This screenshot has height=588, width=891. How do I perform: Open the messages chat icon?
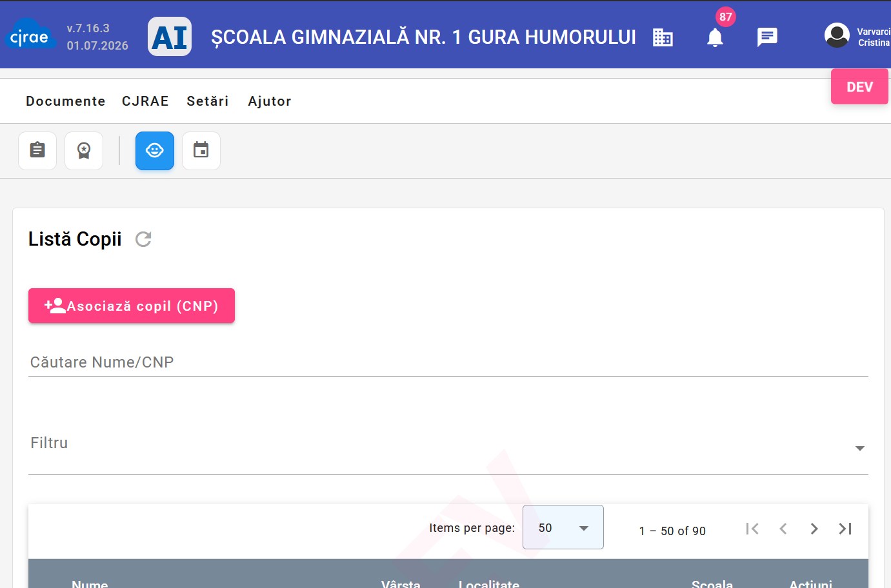(x=767, y=37)
